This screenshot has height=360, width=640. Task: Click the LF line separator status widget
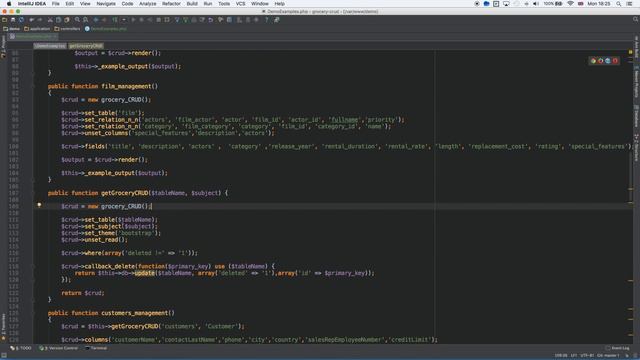574,356
